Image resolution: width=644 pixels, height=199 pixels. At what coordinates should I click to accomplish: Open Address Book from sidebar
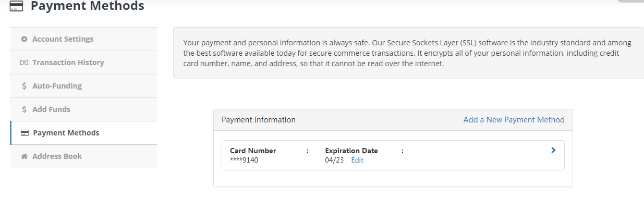coord(83,156)
